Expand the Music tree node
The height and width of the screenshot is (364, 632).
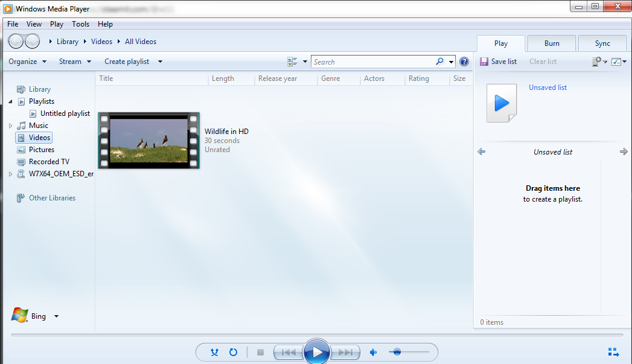(10, 126)
